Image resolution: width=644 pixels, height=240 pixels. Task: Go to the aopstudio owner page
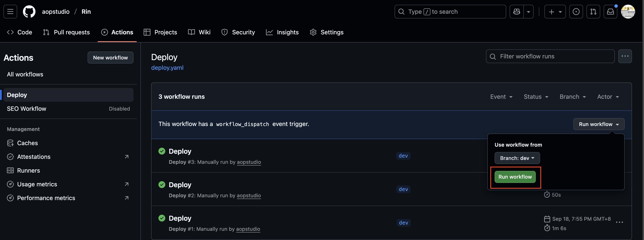[56, 12]
